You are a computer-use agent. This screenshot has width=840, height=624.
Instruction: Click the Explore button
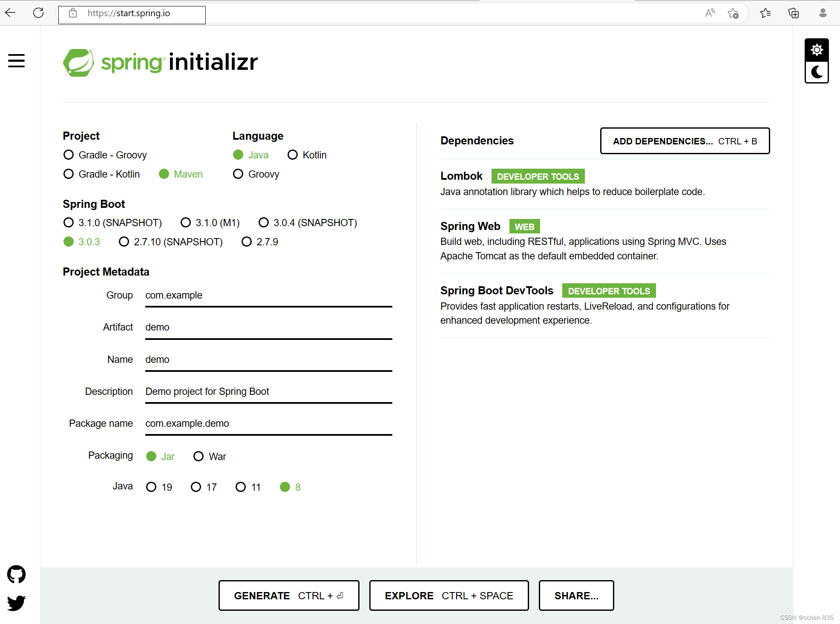tap(449, 595)
